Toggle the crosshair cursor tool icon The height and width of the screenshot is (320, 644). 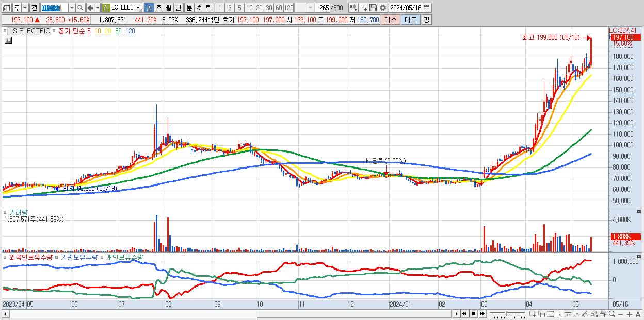(x=559, y=314)
